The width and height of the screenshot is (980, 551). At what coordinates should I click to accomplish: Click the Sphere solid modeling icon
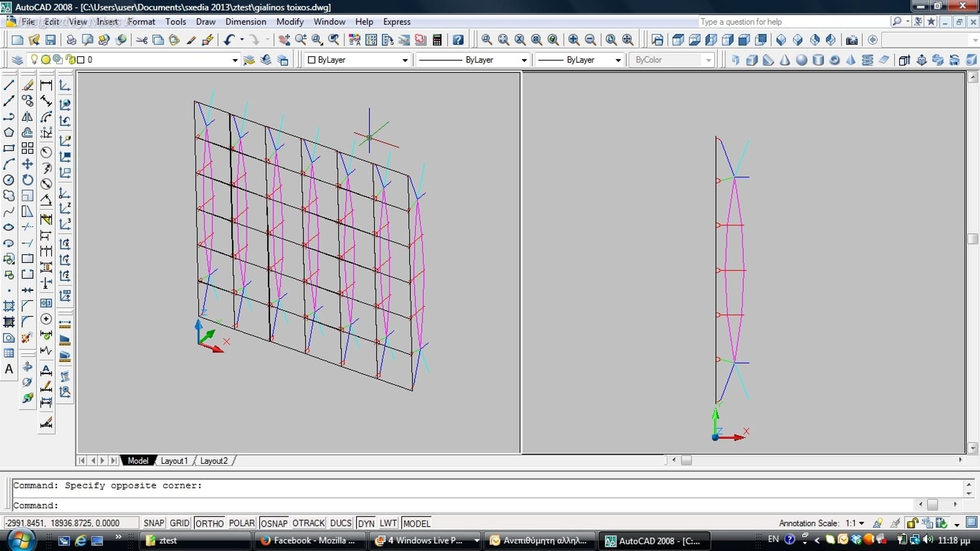point(801,60)
